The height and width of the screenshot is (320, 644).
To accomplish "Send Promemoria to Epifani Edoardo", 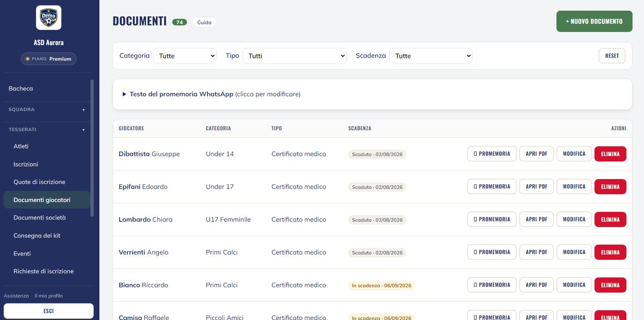I will click(x=492, y=186).
